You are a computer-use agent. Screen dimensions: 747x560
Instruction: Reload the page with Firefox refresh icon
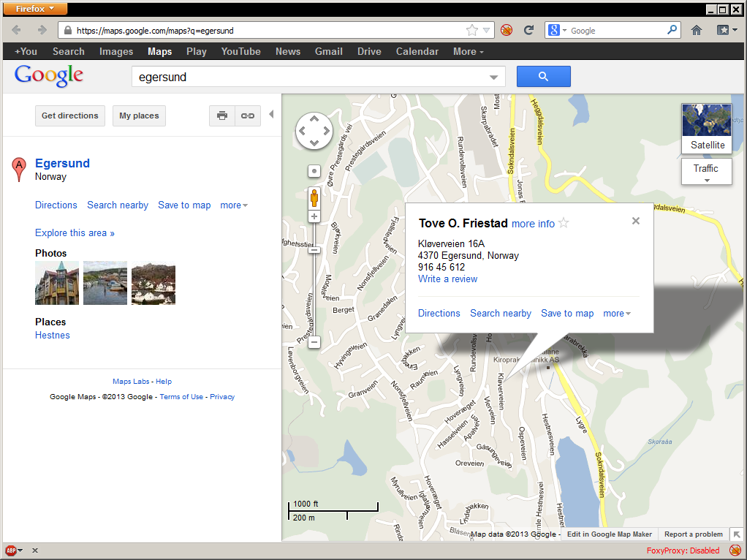[x=528, y=31]
